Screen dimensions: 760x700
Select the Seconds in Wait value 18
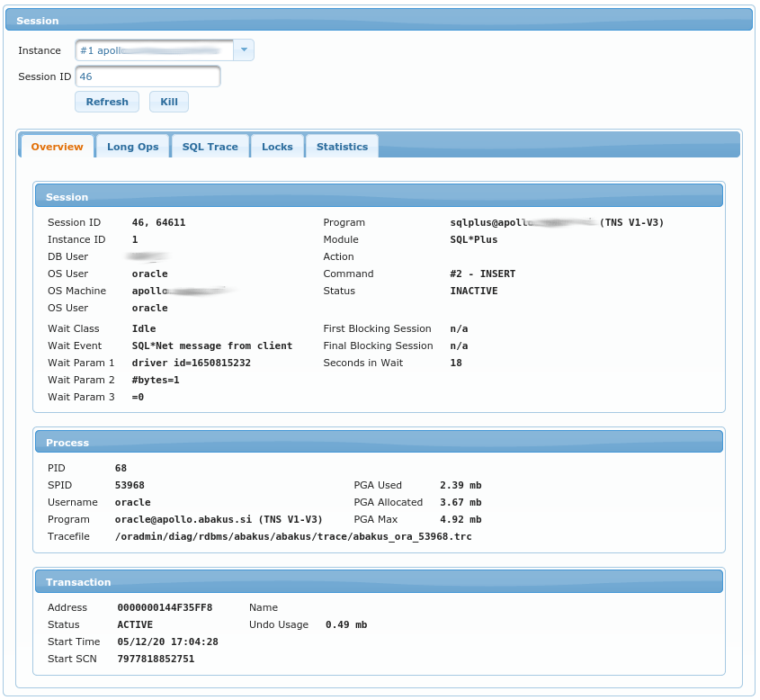(456, 363)
